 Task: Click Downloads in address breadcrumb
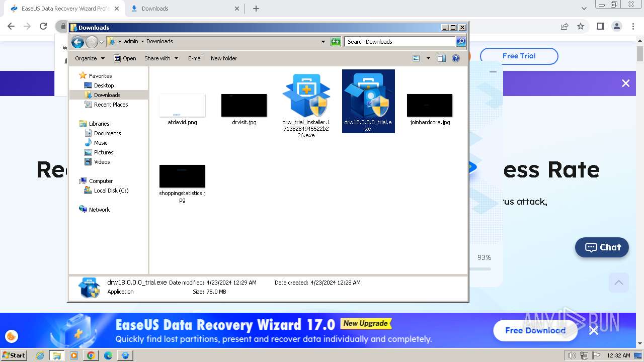click(159, 42)
